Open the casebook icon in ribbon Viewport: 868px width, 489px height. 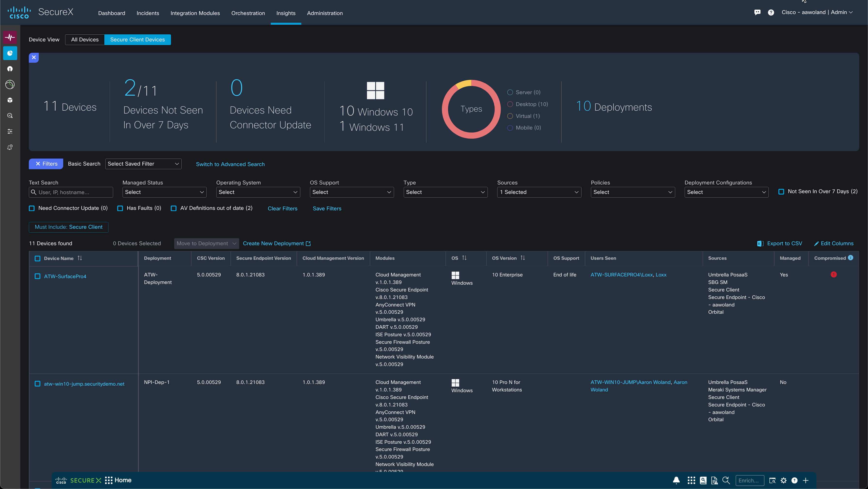(x=703, y=481)
